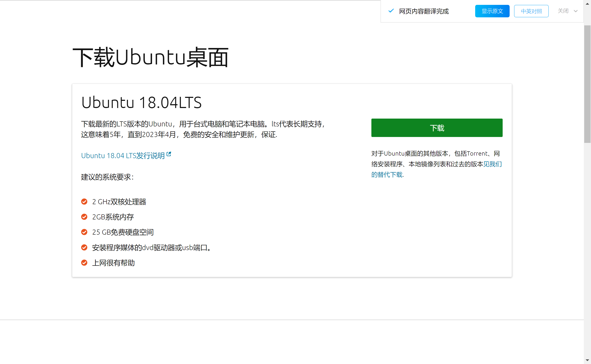Click the blue checkmark icon beside 网页内容翻译完成
Screen dimensions: 591x364
pyautogui.click(x=391, y=11)
